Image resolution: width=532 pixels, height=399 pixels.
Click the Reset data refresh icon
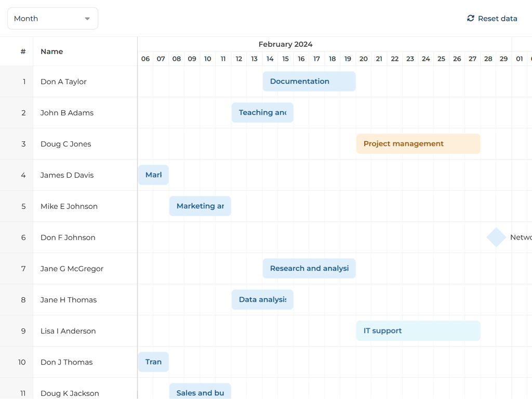click(x=471, y=18)
